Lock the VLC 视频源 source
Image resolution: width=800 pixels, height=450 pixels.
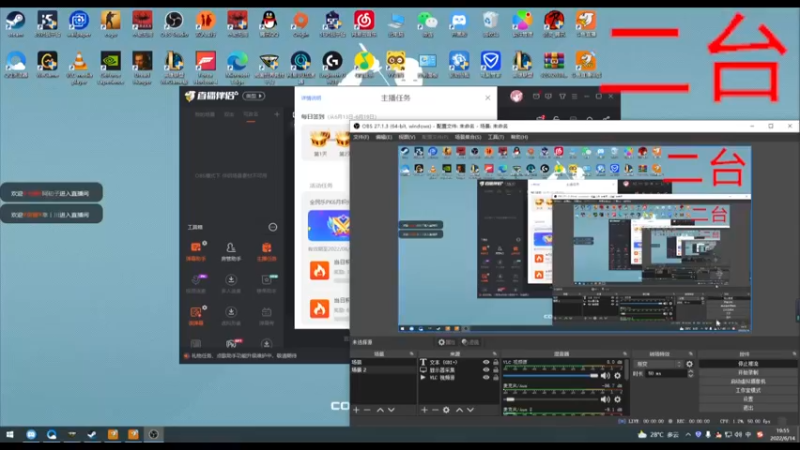[495, 378]
